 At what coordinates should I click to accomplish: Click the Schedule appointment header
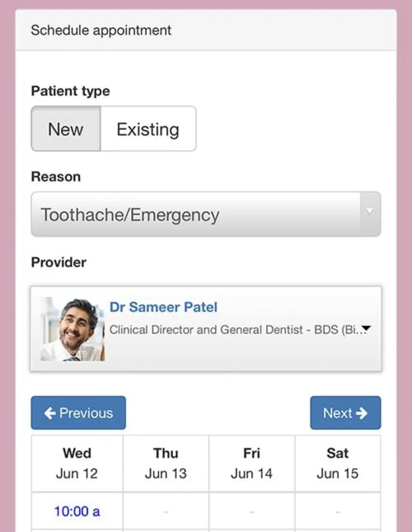click(101, 30)
